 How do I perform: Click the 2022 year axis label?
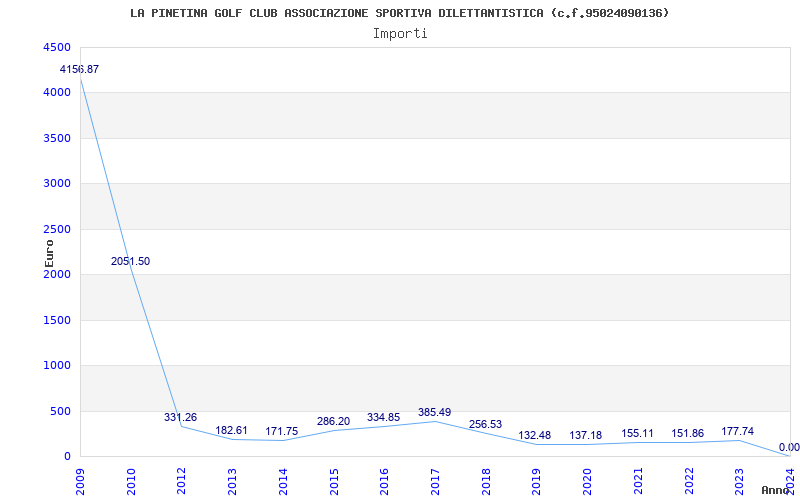pyautogui.click(x=688, y=480)
